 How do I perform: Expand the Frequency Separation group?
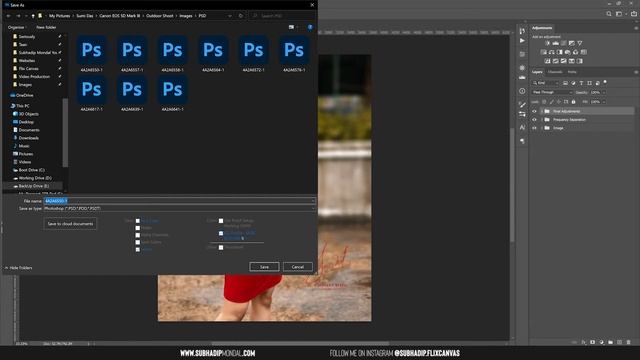pyautogui.click(x=542, y=120)
